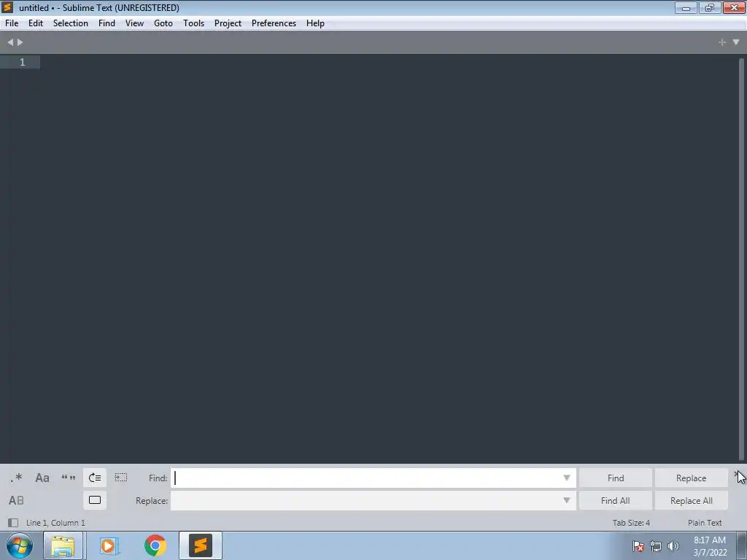
Task: Go to previous tab with left arrow
Action: click(10, 42)
